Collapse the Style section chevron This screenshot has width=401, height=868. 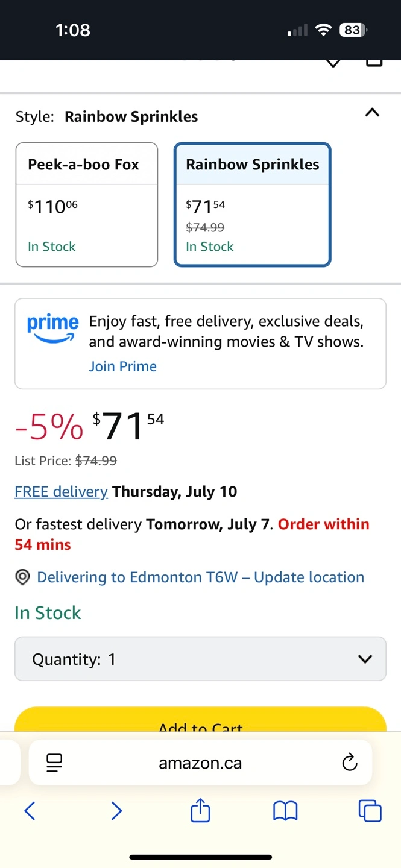(372, 113)
